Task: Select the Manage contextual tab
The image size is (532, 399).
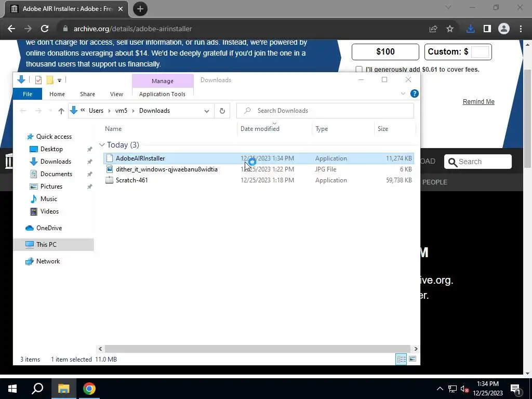Action: [163, 81]
